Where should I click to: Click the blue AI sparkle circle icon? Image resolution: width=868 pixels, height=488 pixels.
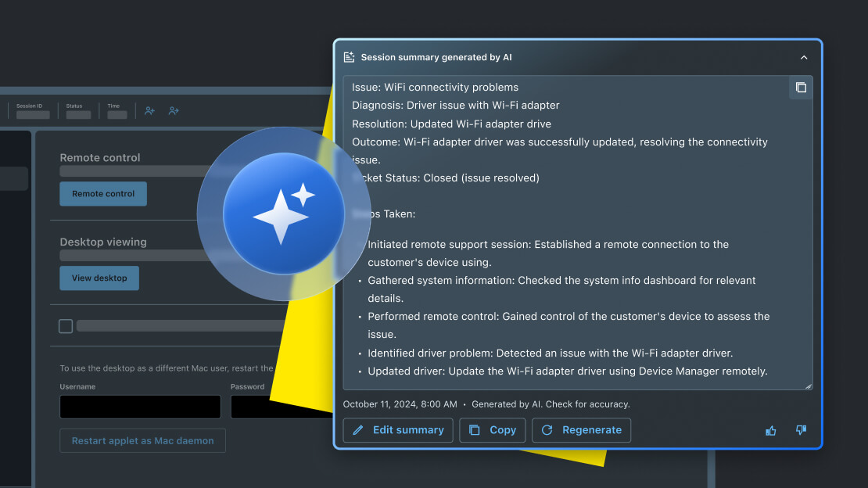(283, 213)
